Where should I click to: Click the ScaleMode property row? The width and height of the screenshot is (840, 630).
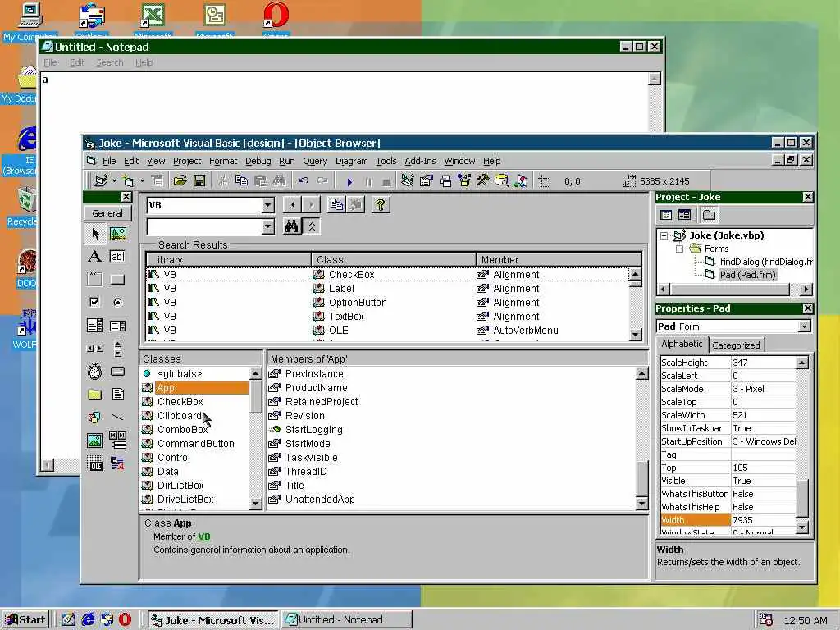728,389
